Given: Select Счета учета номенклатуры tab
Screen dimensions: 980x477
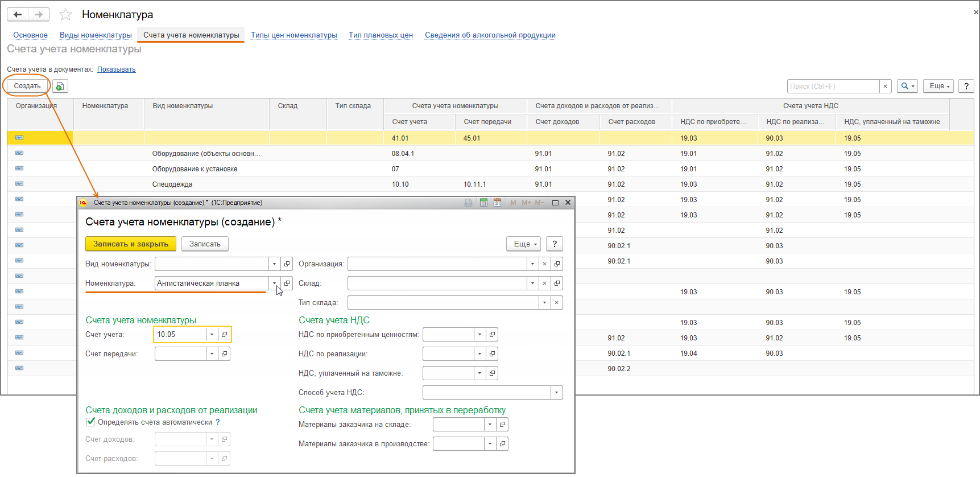Looking at the screenshot, I should [x=191, y=35].
